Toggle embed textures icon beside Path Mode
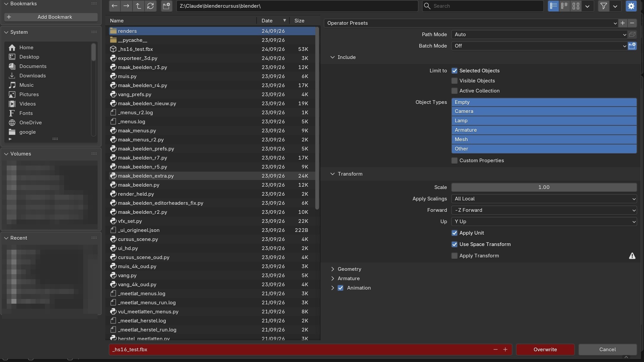This screenshot has height=362, width=644. click(632, 35)
